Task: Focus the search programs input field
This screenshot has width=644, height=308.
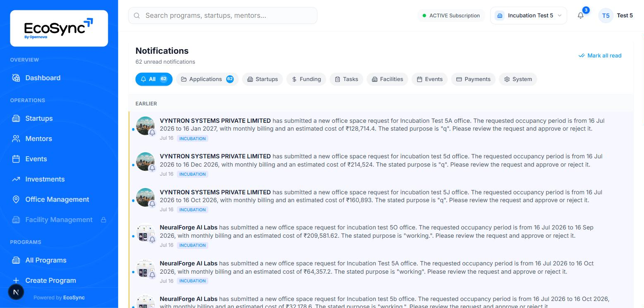Action: tap(223, 15)
